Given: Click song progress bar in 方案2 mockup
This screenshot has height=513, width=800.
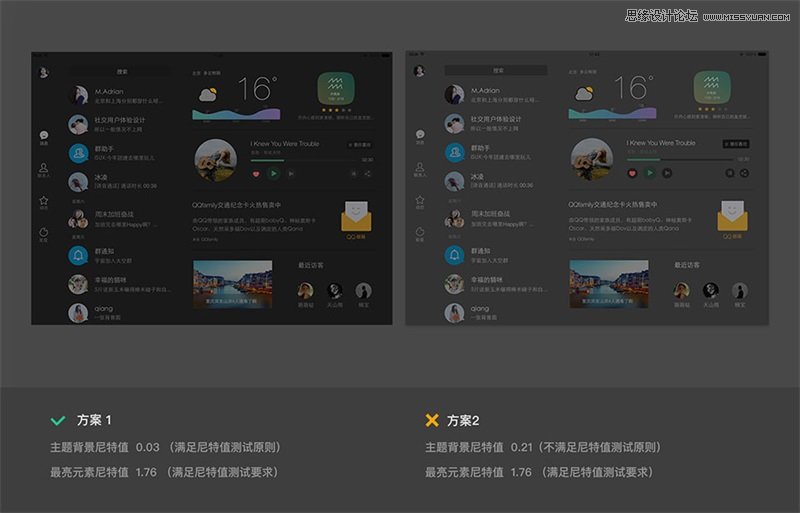Looking at the screenshot, I should click(x=680, y=160).
